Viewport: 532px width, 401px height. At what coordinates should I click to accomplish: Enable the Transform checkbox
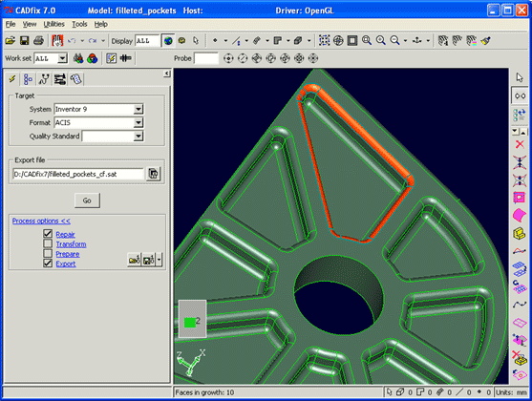click(x=48, y=243)
